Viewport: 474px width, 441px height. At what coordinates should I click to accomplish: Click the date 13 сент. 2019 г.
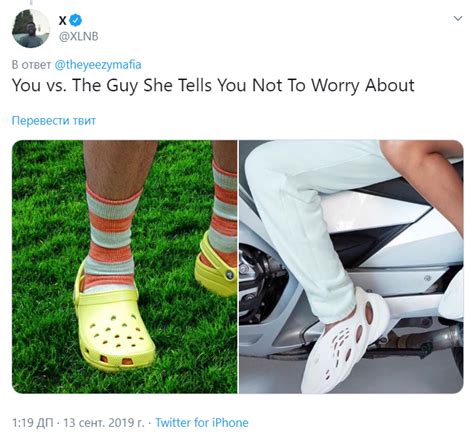click(x=104, y=423)
